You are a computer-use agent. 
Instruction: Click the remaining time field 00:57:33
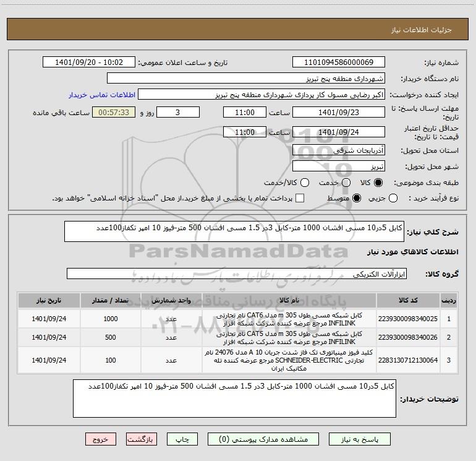(x=114, y=113)
